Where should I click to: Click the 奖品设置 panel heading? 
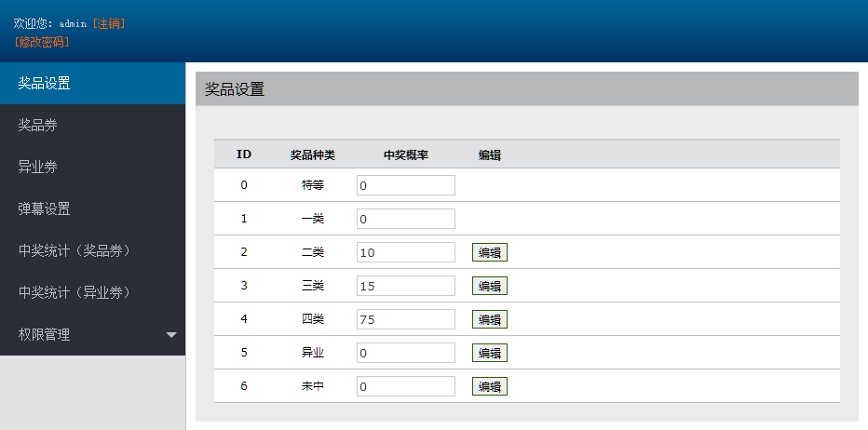(235, 89)
